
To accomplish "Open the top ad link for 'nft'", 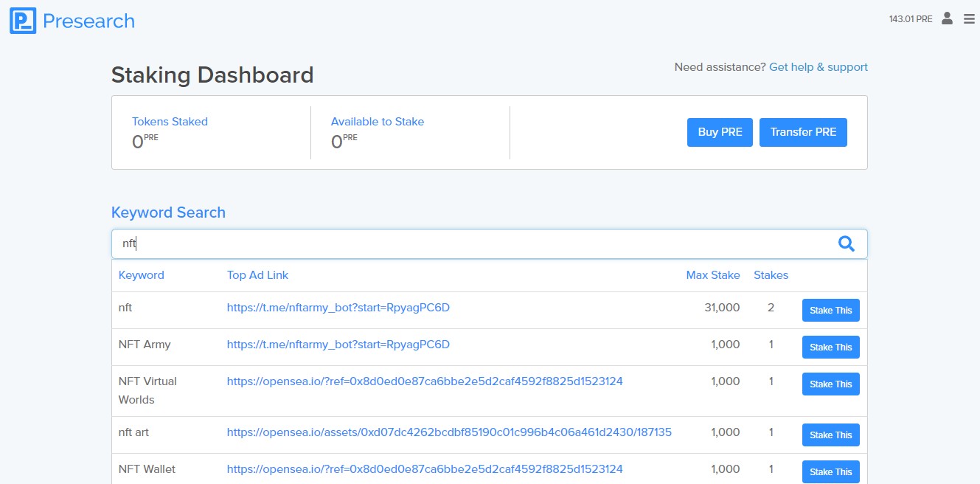I will 338,308.
